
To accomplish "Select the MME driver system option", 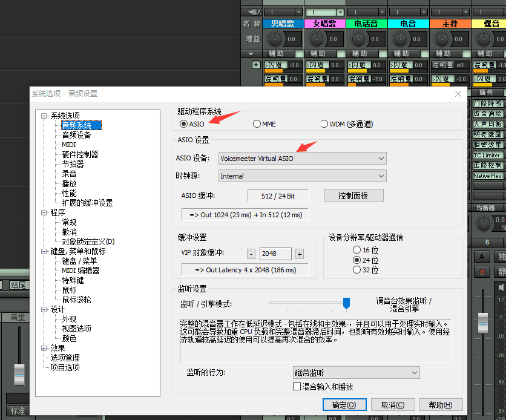I will click(257, 124).
